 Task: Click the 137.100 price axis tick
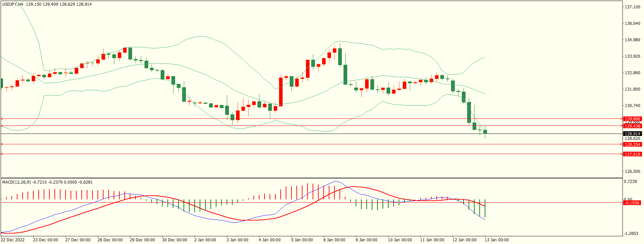(x=632, y=7)
